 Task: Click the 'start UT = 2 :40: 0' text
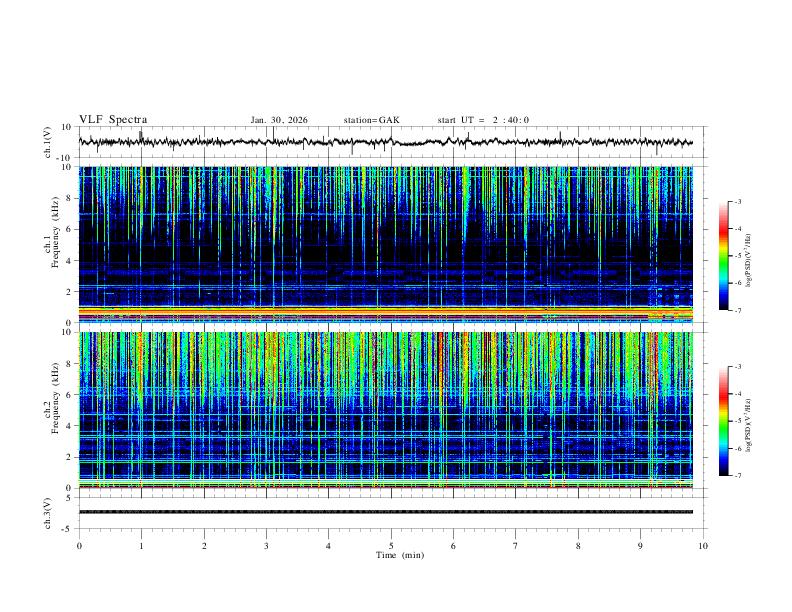coord(483,120)
